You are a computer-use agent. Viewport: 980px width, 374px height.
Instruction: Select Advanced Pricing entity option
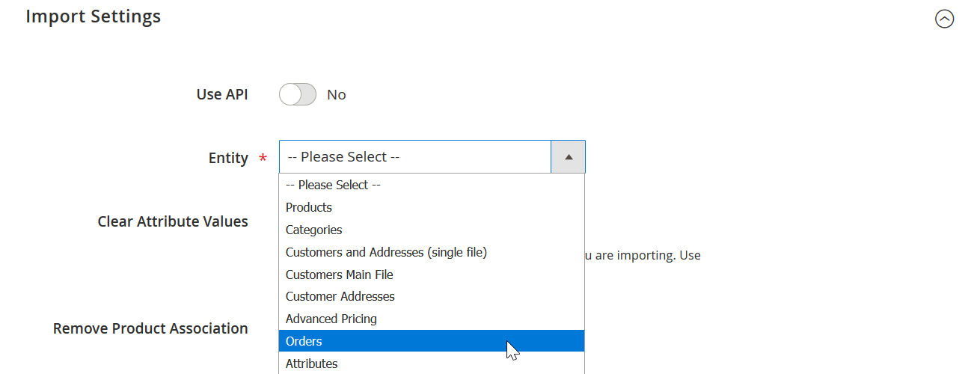click(432, 319)
